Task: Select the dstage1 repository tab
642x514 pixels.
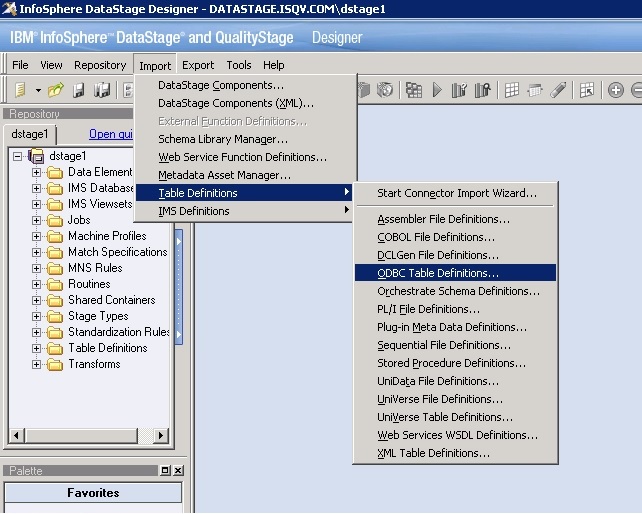Action: point(31,134)
